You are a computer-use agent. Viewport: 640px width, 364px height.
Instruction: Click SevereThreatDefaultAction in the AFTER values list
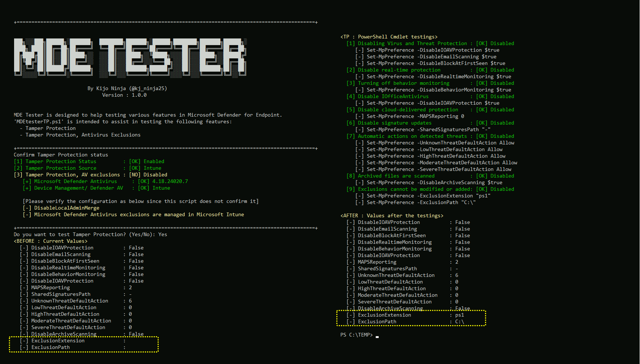point(402,302)
